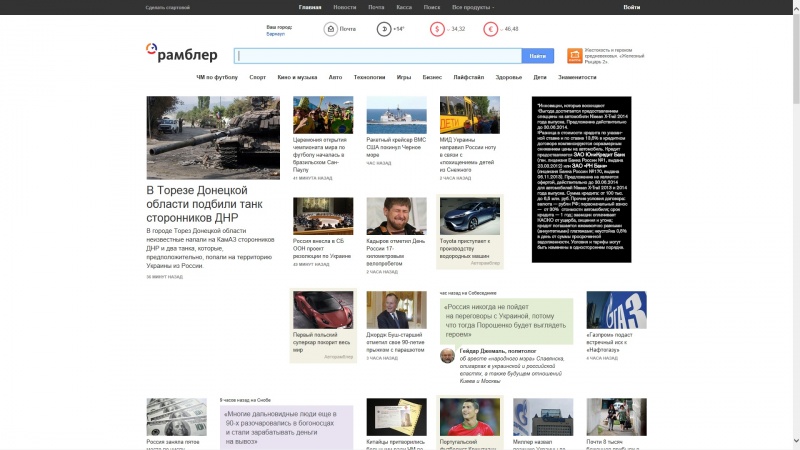The width and height of the screenshot is (800, 450).
Task: Open the Новости tab in top bar
Action: pyautogui.click(x=344, y=7)
